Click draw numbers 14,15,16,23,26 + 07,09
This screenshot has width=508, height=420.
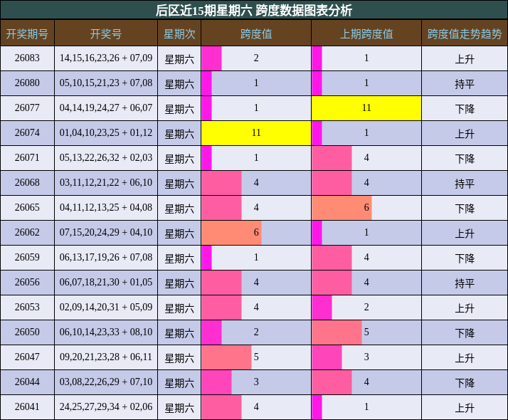(106, 58)
